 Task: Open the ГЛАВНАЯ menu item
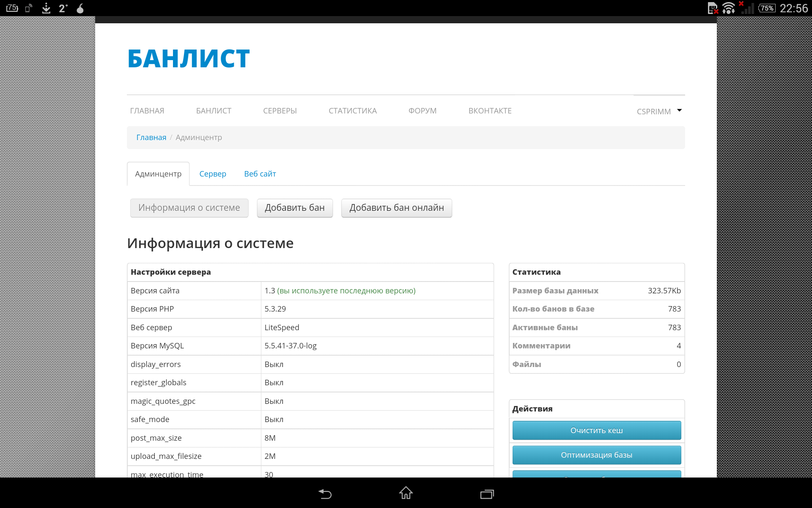click(147, 111)
